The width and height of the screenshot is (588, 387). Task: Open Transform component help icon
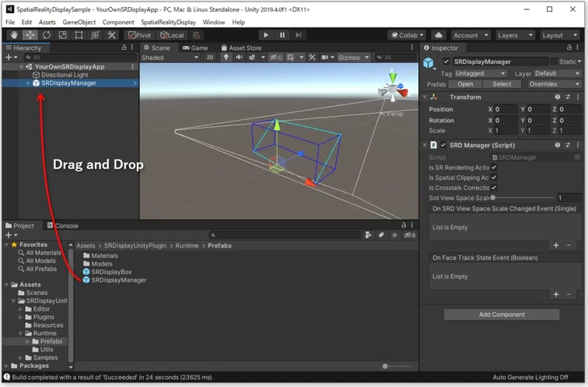[557, 97]
